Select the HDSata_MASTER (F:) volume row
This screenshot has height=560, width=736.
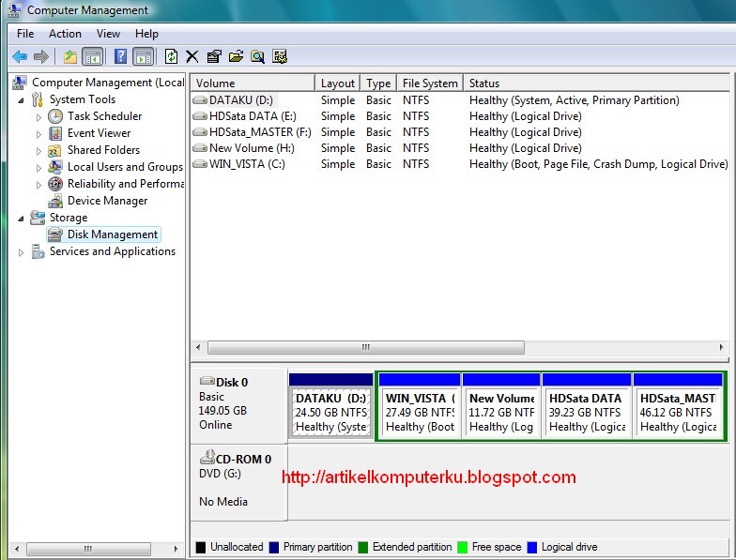tap(460, 132)
